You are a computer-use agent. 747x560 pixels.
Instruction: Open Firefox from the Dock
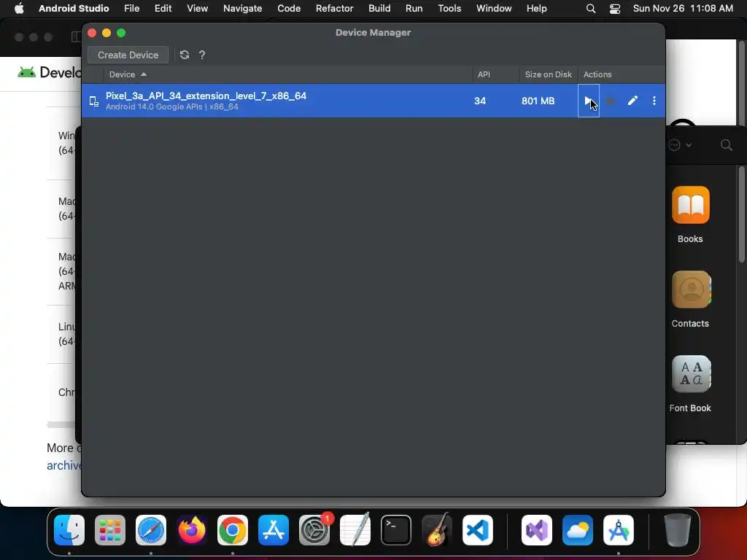(192, 530)
